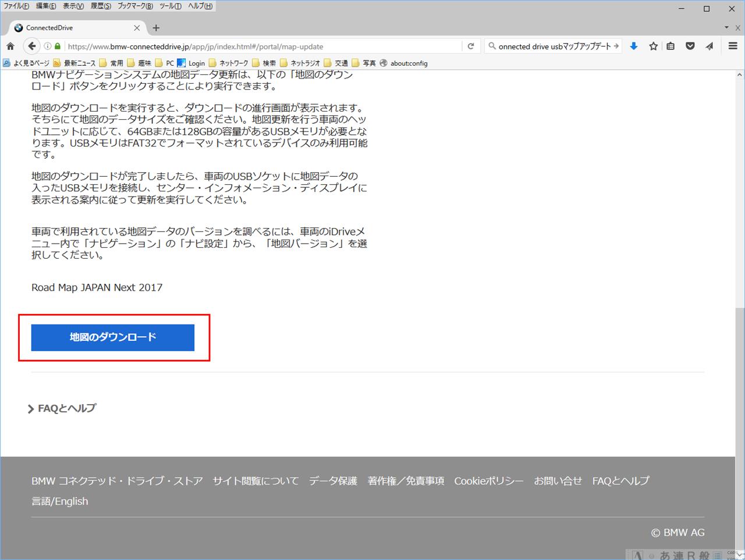Open the Firefox hamburger menu

coord(733,46)
